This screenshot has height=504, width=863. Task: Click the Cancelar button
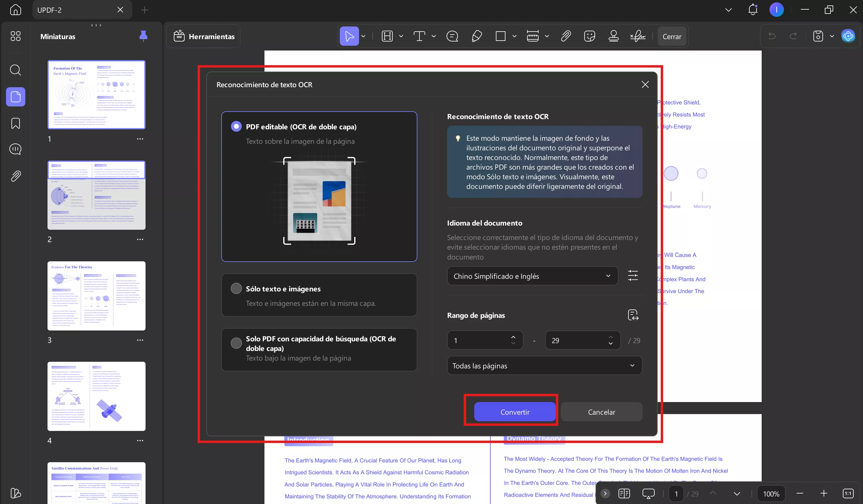pyautogui.click(x=601, y=412)
